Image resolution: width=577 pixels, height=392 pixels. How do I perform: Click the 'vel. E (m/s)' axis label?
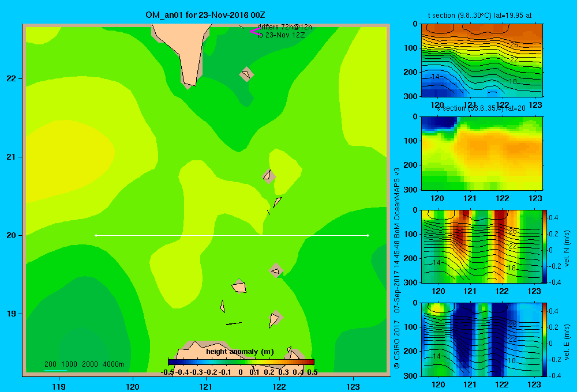point(567,342)
